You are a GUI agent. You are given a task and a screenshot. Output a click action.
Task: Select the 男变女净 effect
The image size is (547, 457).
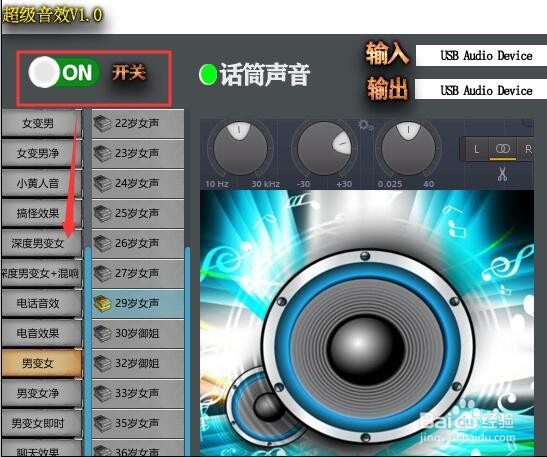(41, 393)
